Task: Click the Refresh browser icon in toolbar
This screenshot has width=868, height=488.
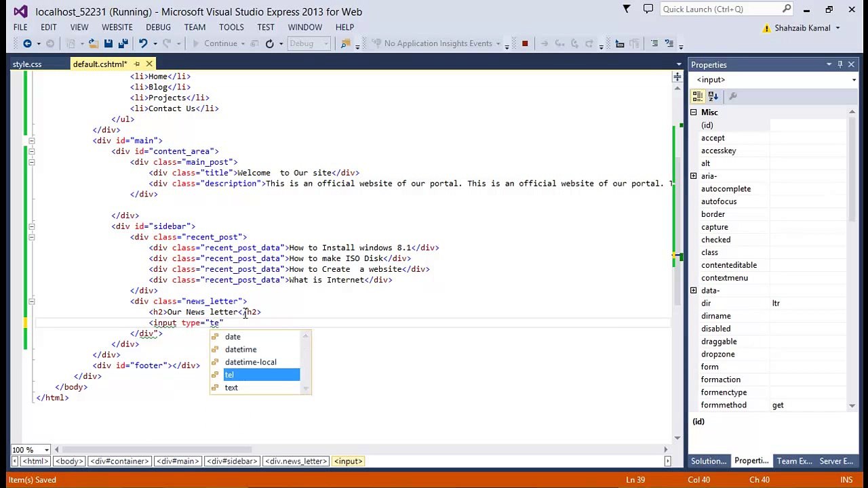Action: (x=269, y=43)
